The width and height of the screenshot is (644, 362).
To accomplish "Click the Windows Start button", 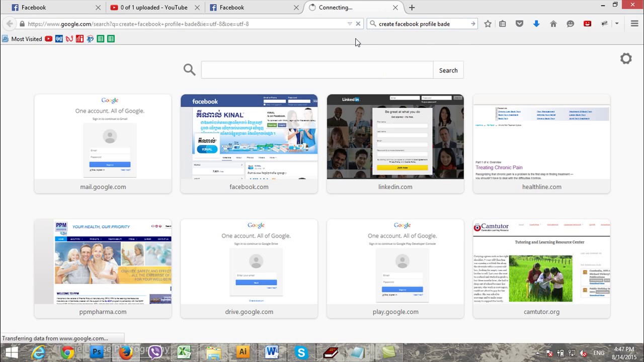I will click(x=12, y=352).
